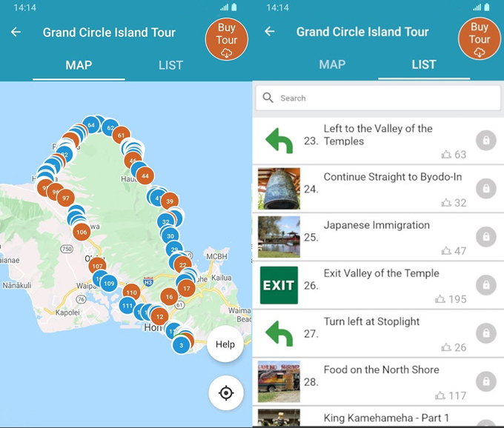Image resolution: width=504 pixels, height=428 pixels.
Task: Open the Help button on the map
Action: click(x=225, y=344)
